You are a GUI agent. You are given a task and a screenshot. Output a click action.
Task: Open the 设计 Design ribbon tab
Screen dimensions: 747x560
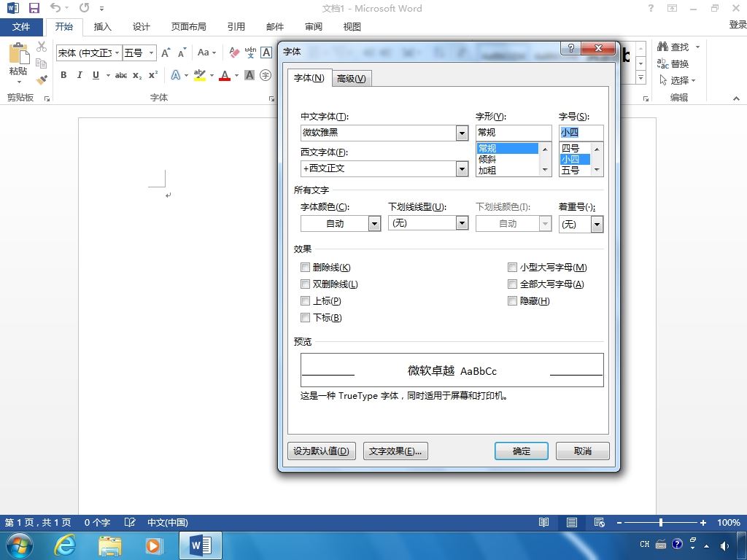[x=141, y=27]
